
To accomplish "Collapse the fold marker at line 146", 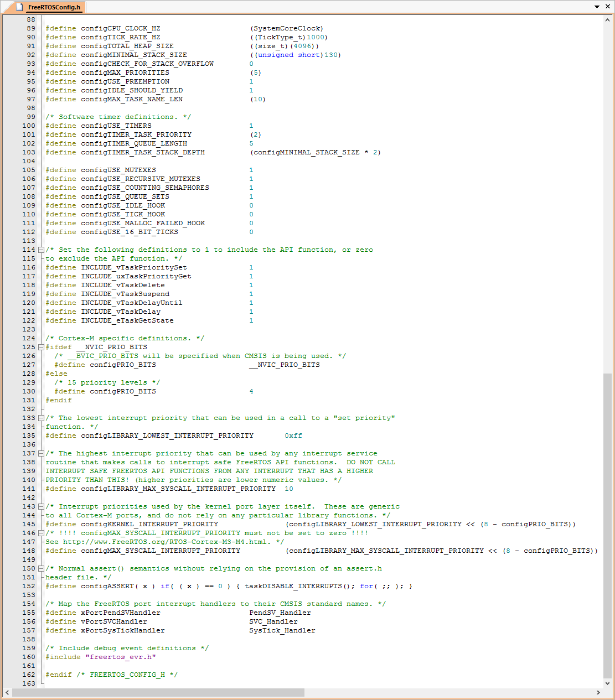I will tap(41, 533).
